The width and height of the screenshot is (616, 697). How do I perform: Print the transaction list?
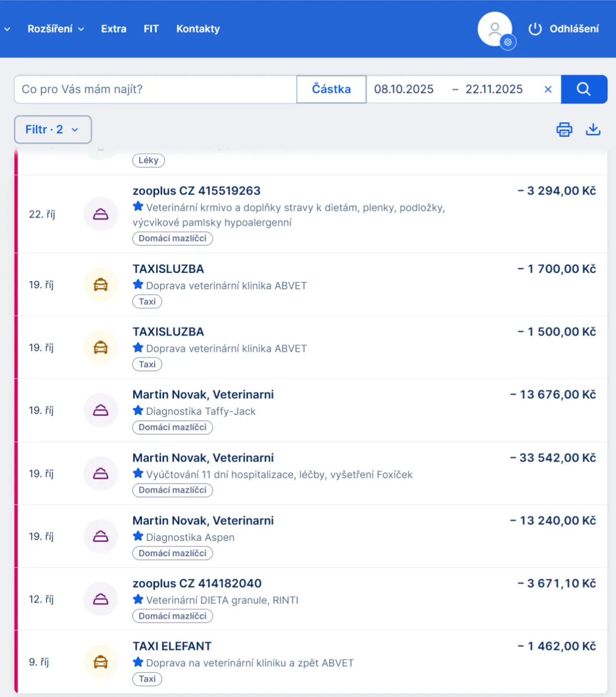564,129
